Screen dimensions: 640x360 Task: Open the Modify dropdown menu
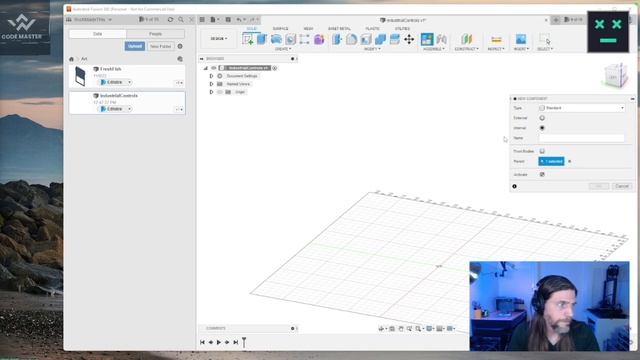372,49
